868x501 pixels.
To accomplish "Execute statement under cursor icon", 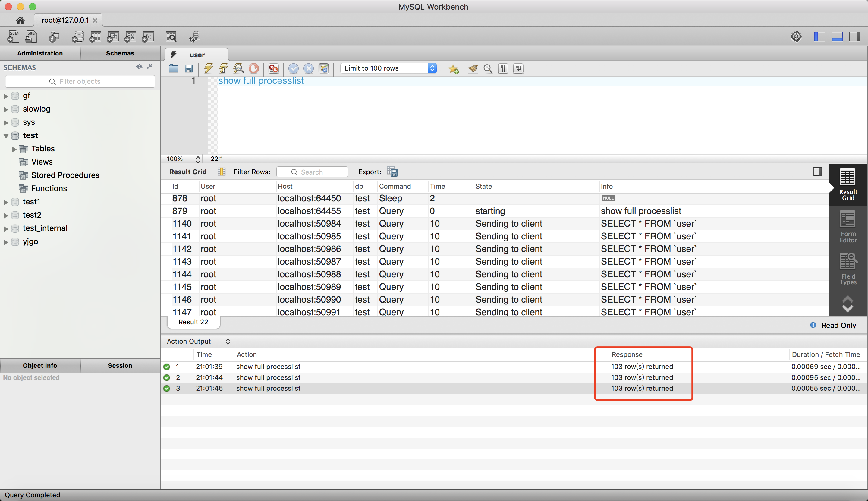I will point(223,68).
